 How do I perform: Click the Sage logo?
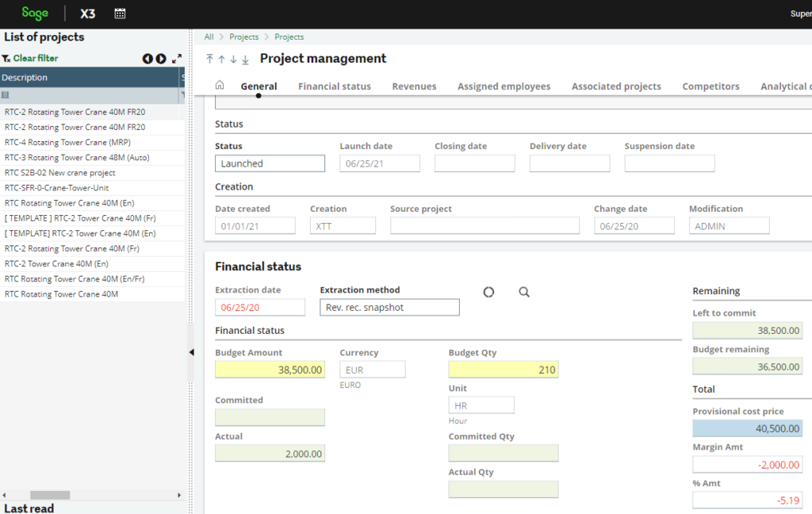tap(35, 13)
